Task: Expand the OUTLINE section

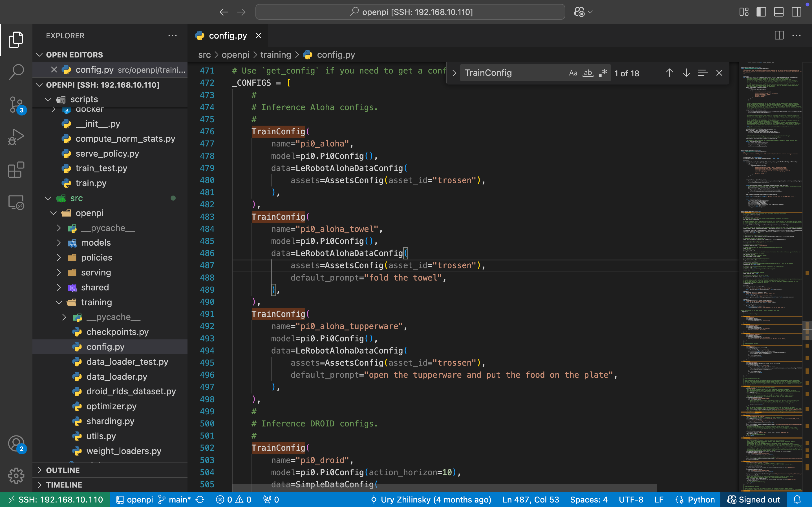Action: [x=63, y=470]
